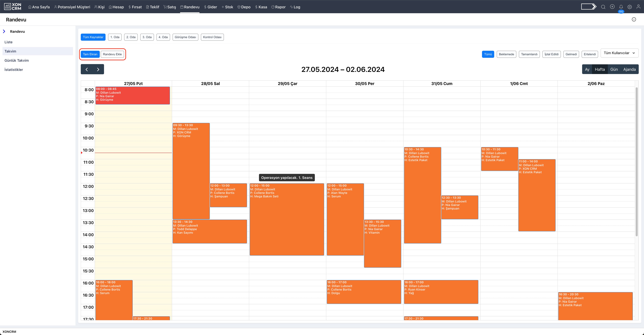
Task: Click the info icon beside Randevu title
Action: tap(634, 20)
